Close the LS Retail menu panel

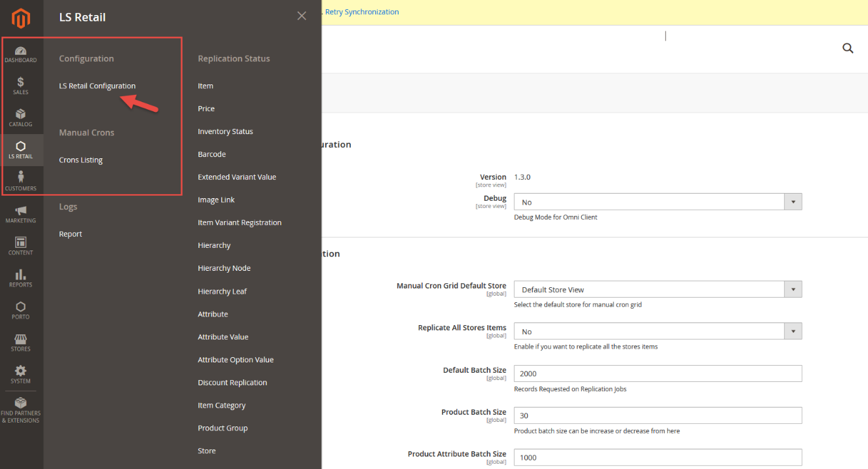point(301,16)
